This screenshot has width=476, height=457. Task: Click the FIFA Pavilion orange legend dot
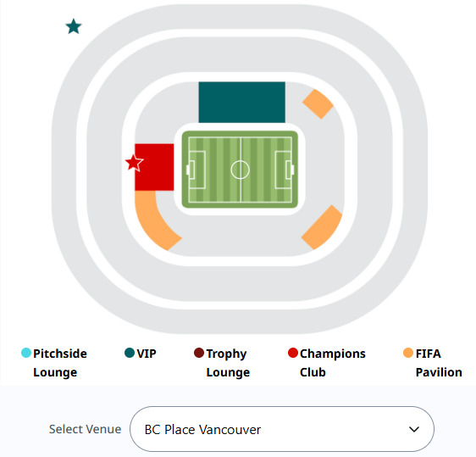408,353
